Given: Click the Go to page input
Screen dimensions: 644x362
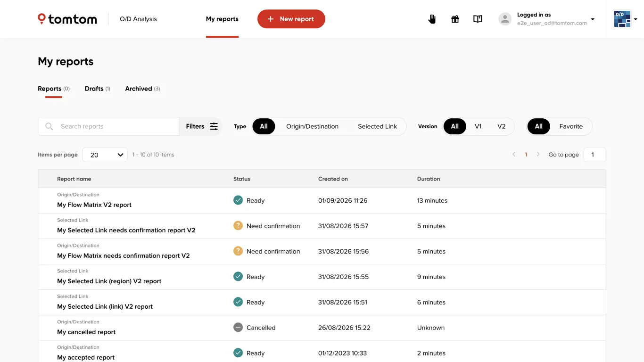Looking at the screenshot, I should 594,155.
